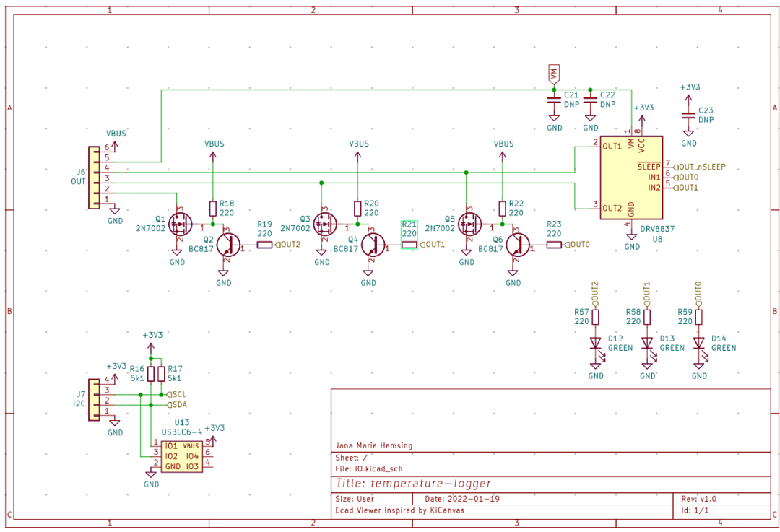Select the U8 DRV8837 motor driver block
The image size is (780, 532).
(x=631, y=178)
